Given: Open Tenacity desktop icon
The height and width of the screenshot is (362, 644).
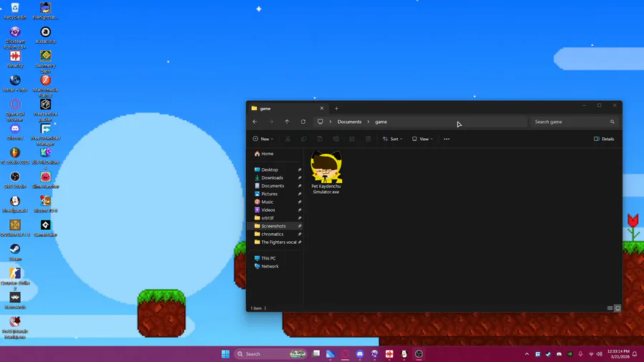Looking at the screenshot, I should (x=15, y=59).
